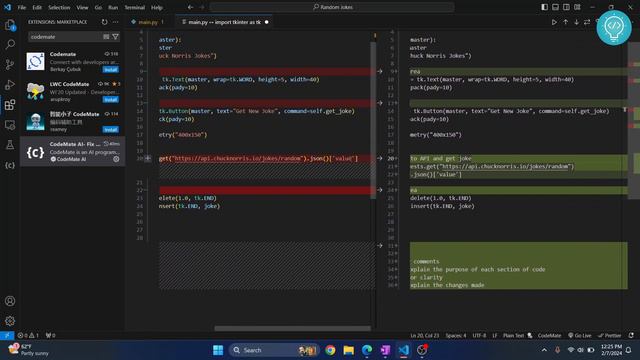The image size is (640, 360).
Task: Click Prettier in status bar
Action: pos(609,336)
